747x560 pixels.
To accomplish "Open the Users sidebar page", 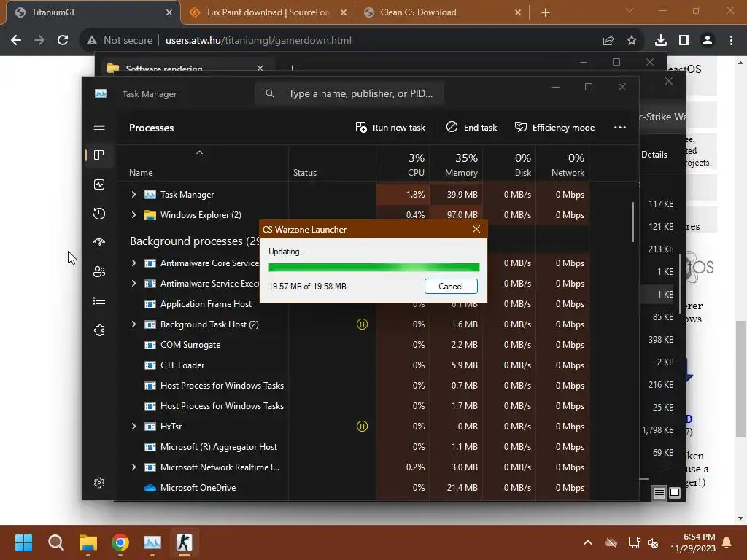I will (99, 271).
